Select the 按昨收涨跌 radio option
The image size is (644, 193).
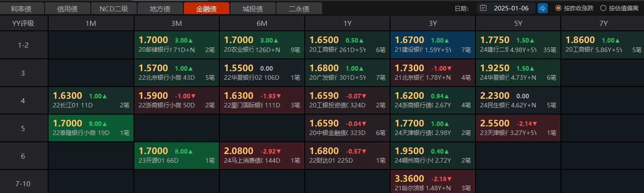coord(558,8)
